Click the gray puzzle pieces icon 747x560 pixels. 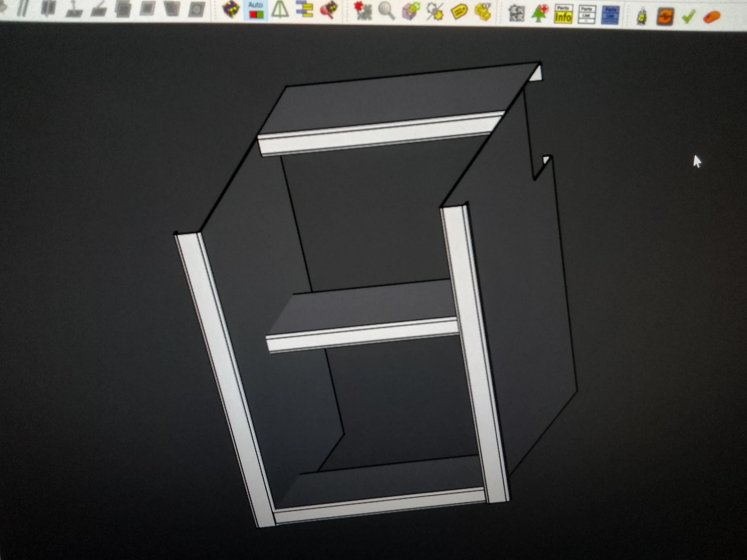[517, 13]
